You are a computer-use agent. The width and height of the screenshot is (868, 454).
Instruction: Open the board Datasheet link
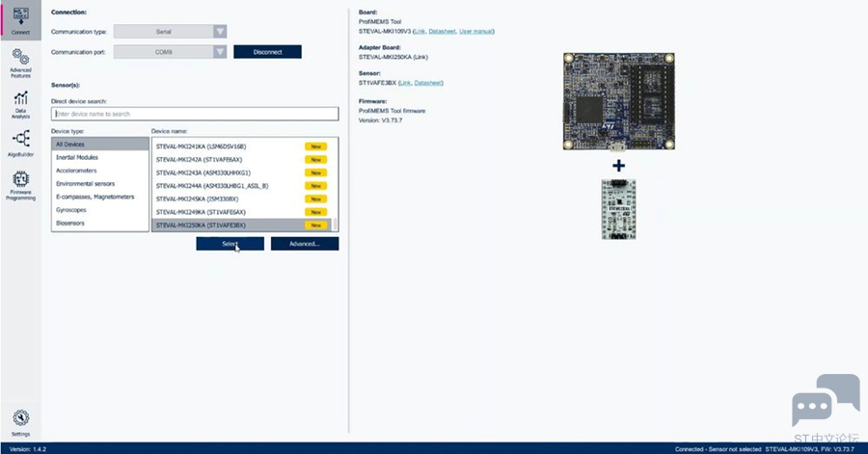tap(443, 32)
